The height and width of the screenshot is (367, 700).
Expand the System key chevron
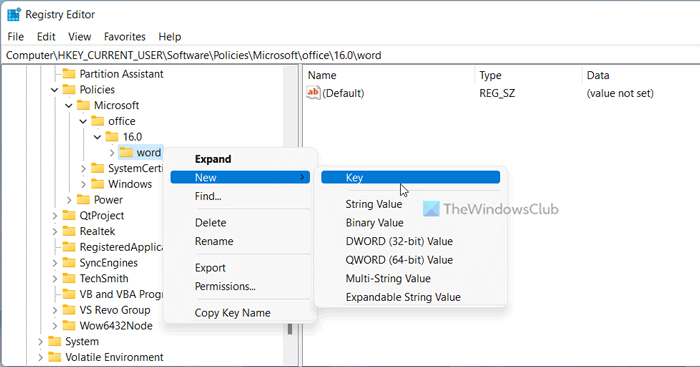(x=41, y=342)
